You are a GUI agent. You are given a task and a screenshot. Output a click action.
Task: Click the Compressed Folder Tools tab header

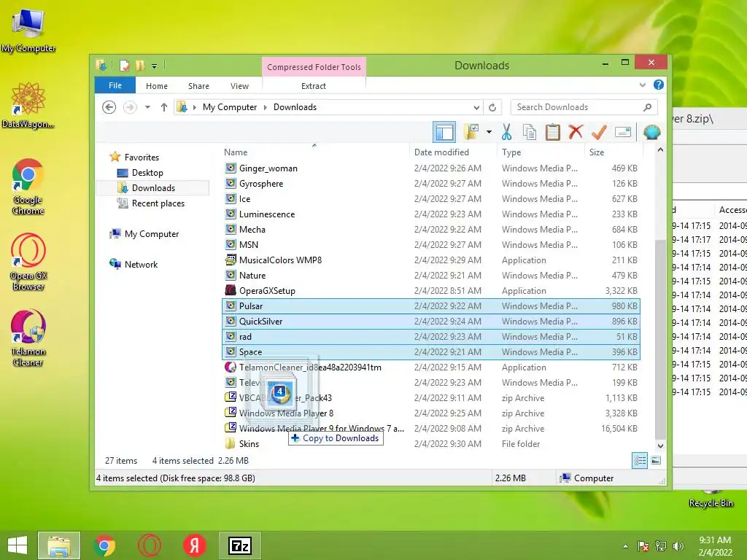click(x=314, y=66)
